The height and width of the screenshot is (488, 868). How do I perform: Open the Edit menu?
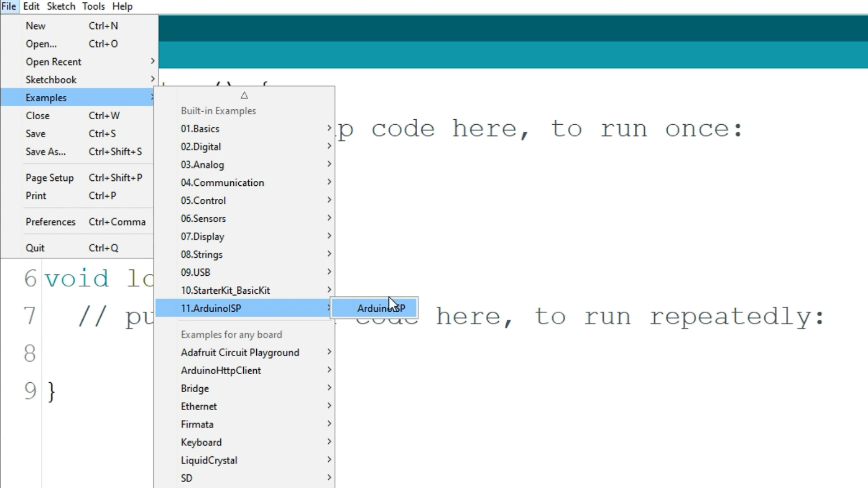31,6
